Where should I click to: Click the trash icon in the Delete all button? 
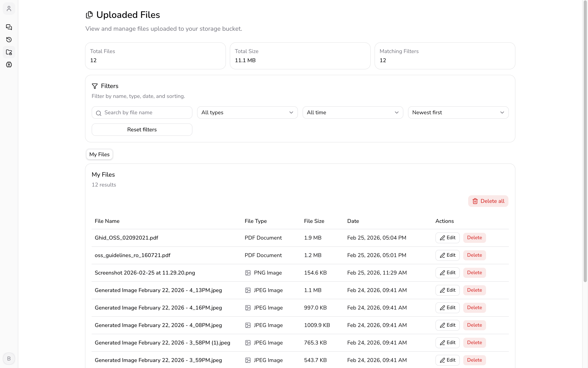click(x=475, y=201)
